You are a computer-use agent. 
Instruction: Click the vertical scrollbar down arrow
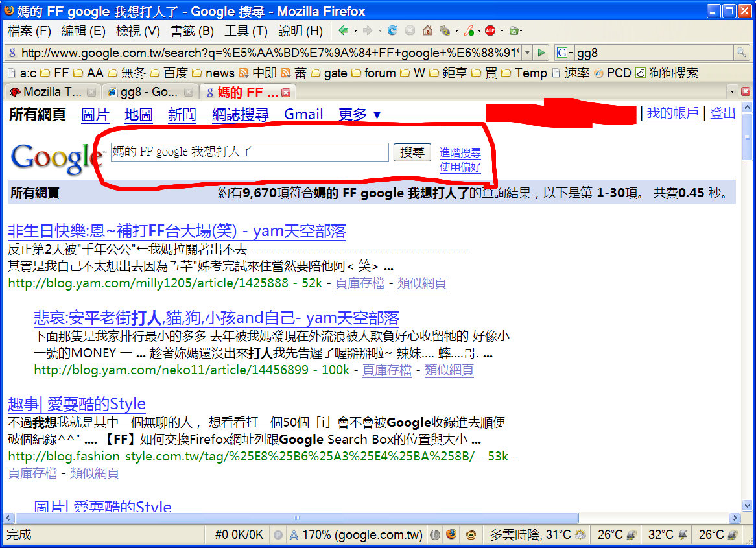[x=747, y=506]
